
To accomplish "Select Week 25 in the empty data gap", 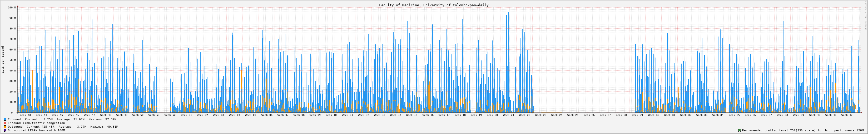I will (573, 115).
